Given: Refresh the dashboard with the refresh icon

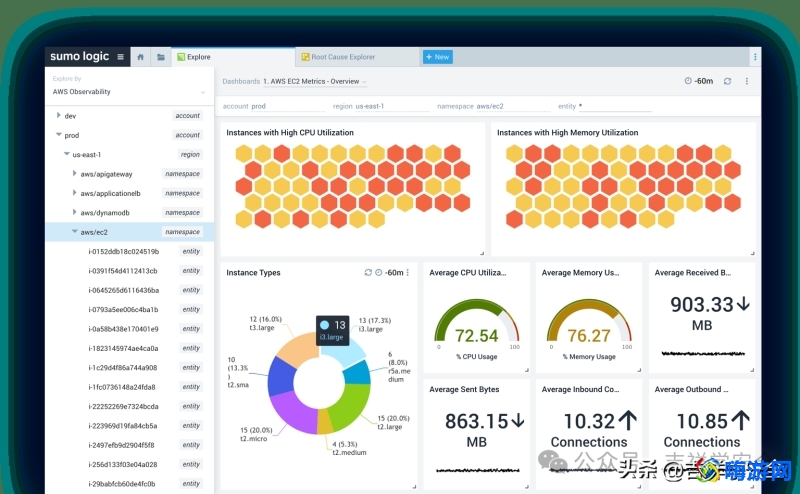Looking at the screenshot, I should [x=728, y=81].
